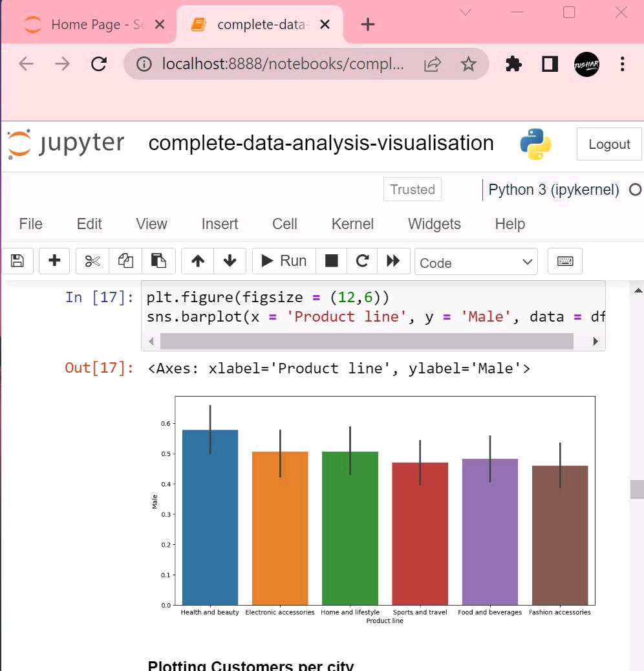Click the Trusted notebook indicator
Viewport: 644px width, 671px height.
[x=413, y=189]
